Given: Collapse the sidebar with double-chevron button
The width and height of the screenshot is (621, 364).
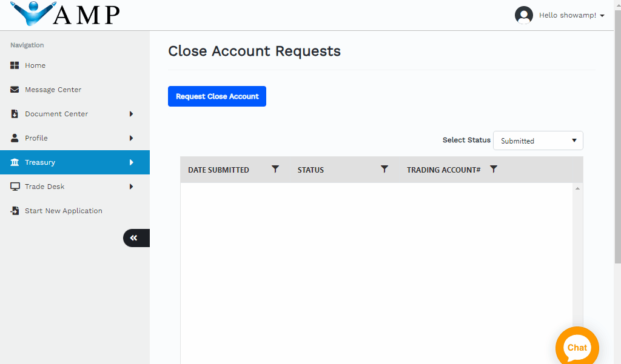Looking at the screenshot, I should 135,238.
